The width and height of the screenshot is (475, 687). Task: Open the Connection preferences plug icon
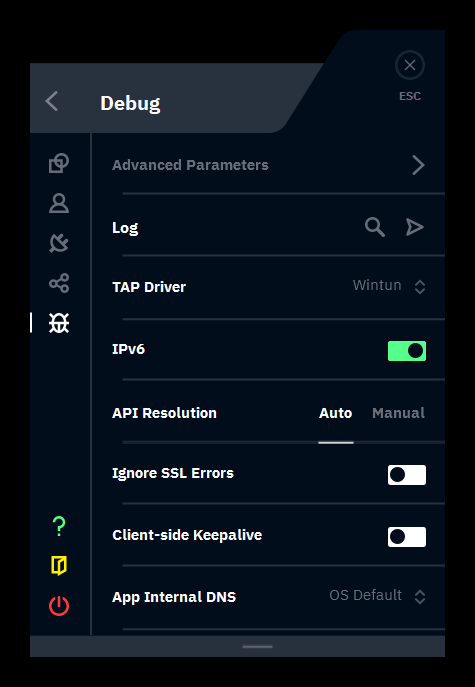click(x=59, y=243)
